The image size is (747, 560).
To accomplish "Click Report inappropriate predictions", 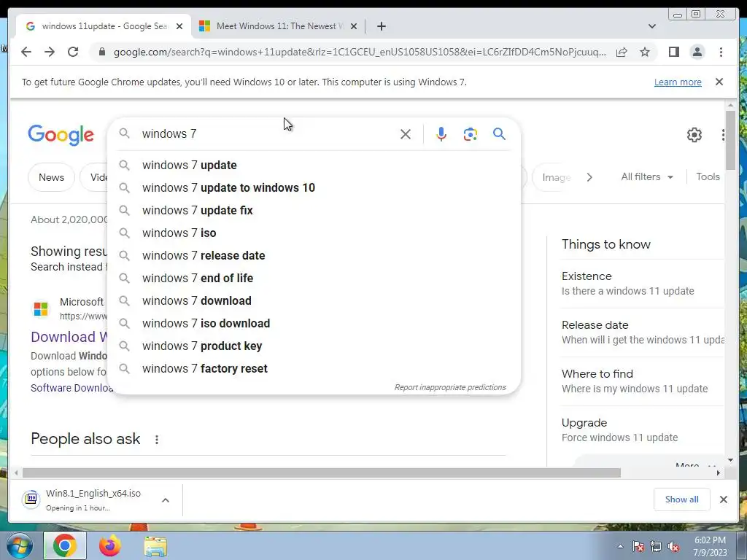I will click(450, 388).
